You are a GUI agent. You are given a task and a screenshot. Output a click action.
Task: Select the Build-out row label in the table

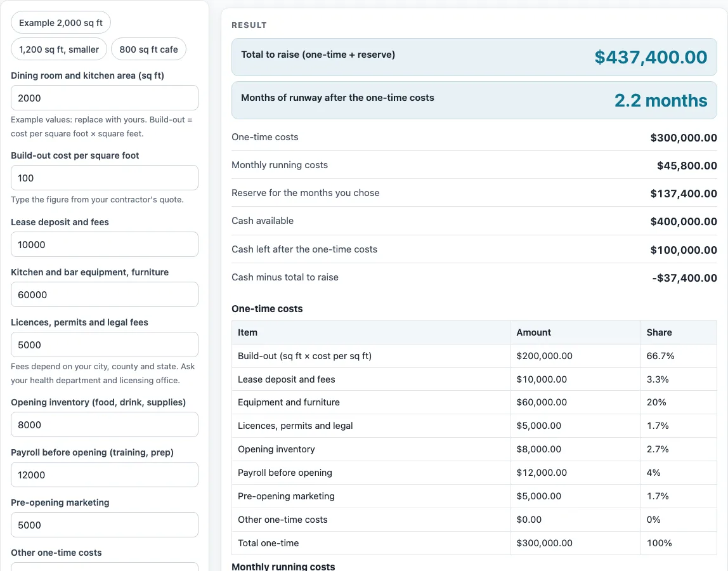304,356
